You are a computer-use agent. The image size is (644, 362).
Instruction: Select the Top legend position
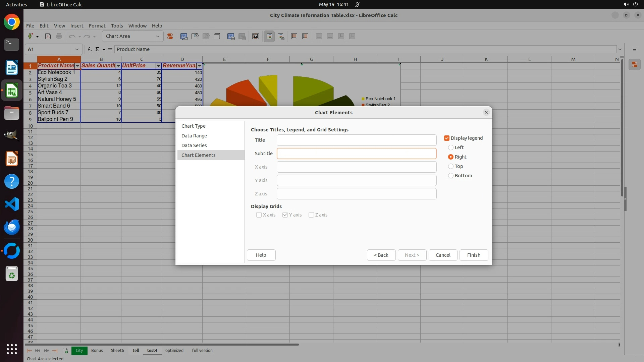(x=451, y=166)
